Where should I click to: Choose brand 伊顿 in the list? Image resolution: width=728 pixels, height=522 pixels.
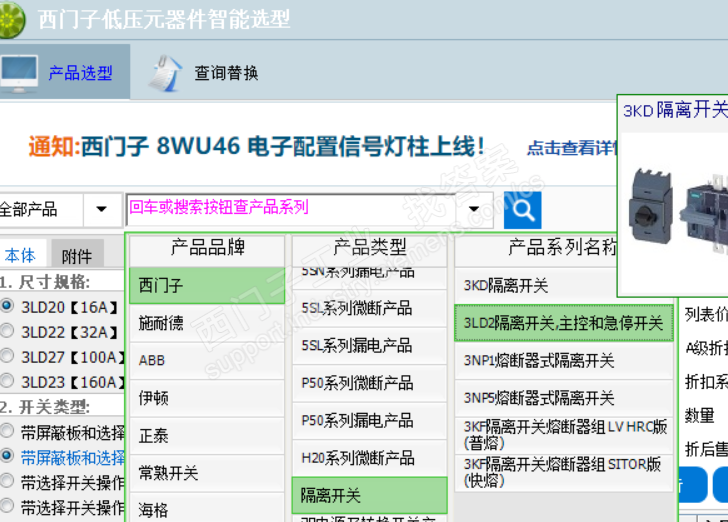tap(207, 398)
